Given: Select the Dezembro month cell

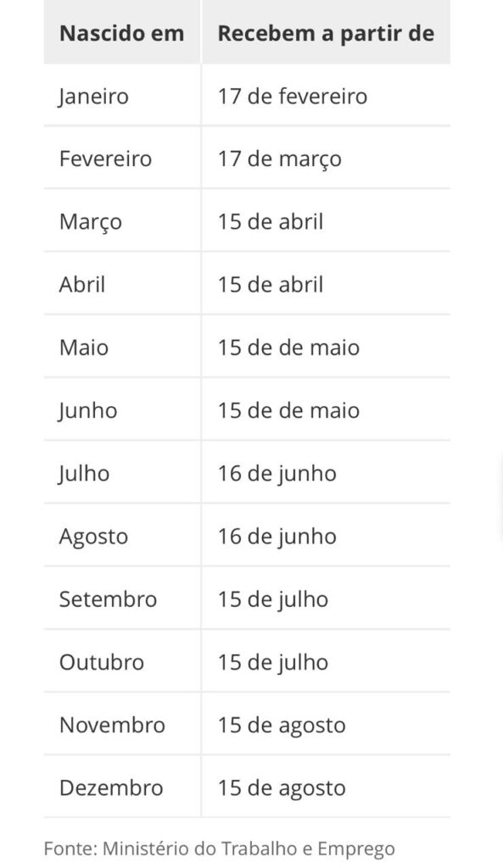Looking at the screenshot, I should (121, 787).
